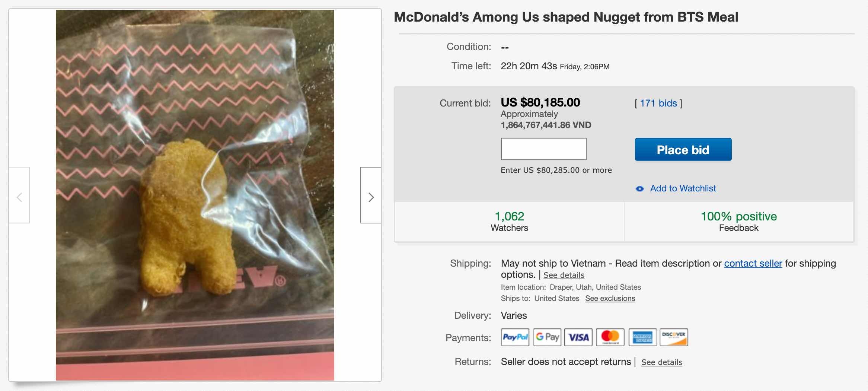Click the American Express card icon
Screen dimensions: 868x391
coord(642,337)
